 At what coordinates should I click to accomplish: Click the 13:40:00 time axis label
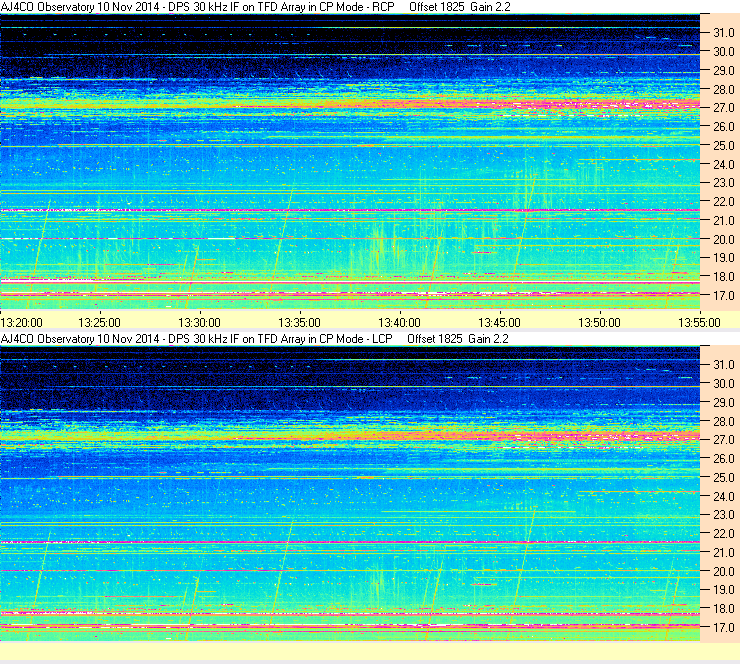[x=399, y=323]
